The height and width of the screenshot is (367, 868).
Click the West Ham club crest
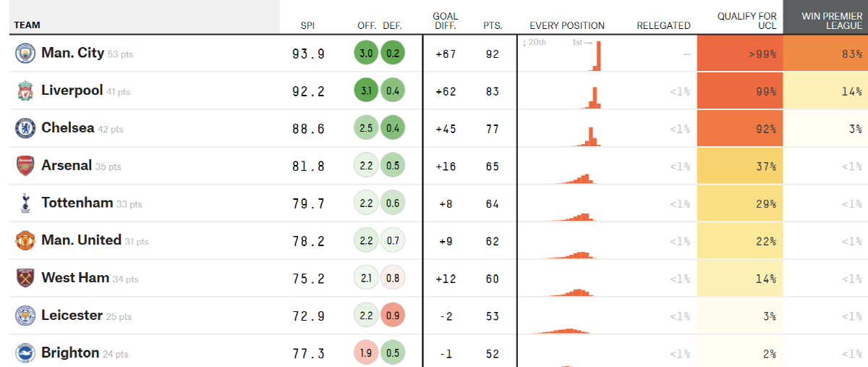coord(25,278)
